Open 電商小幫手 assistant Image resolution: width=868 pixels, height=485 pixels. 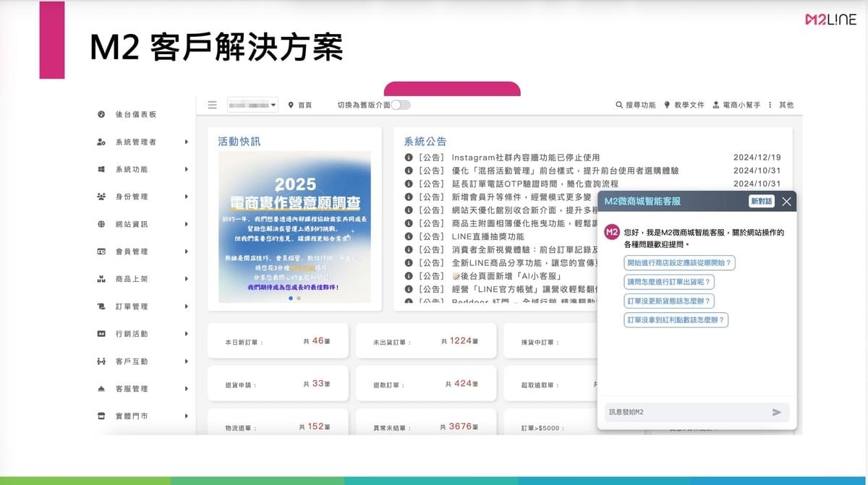(736, 105)
